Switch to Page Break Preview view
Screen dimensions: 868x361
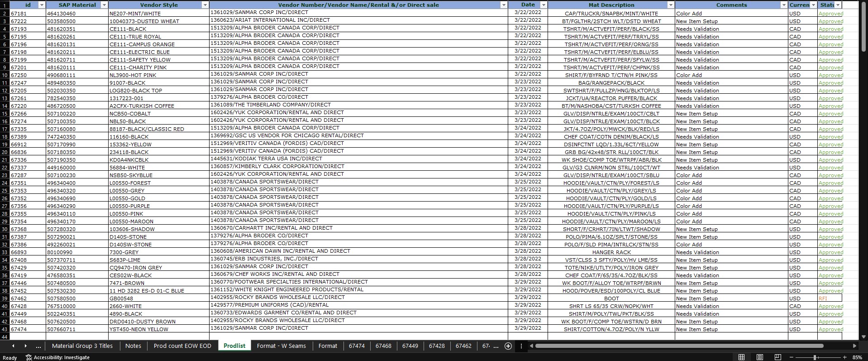(x=777, y=357)
